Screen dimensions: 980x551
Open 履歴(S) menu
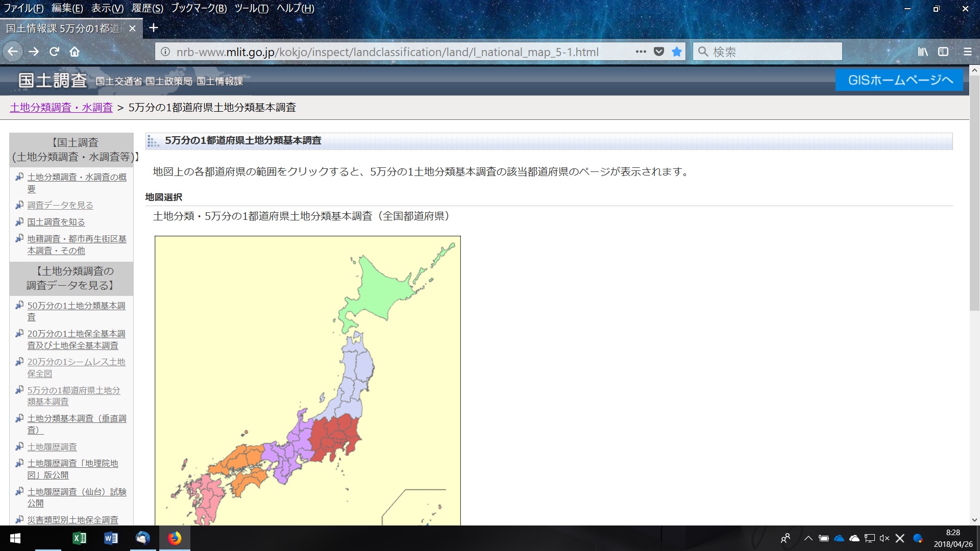pyautogui.click(x=148, y=8)
